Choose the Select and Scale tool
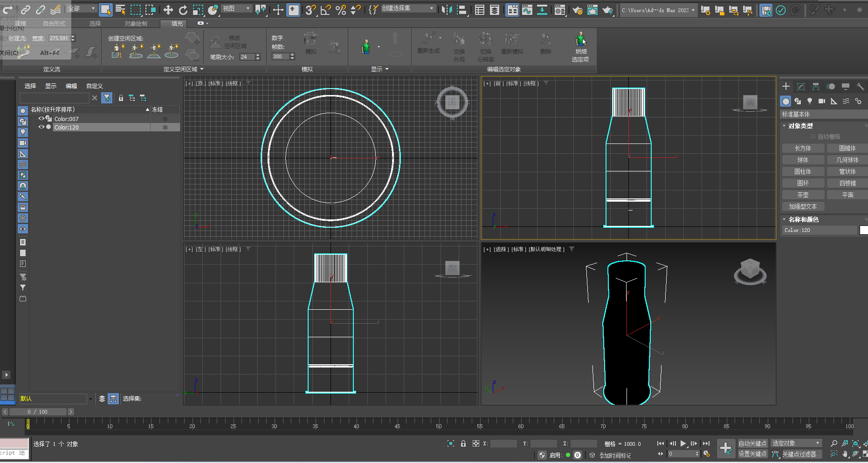Image resolution: width=868 pixels, height=463 pixels. pyautogui.click(x=198, y=10)
